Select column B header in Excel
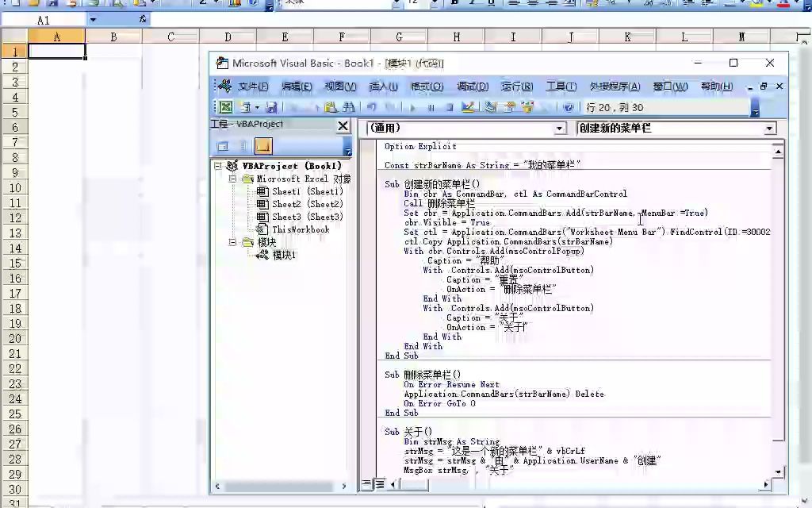This screenshot has width=812, height=508. pyautogui.click(x=113, y=37)
